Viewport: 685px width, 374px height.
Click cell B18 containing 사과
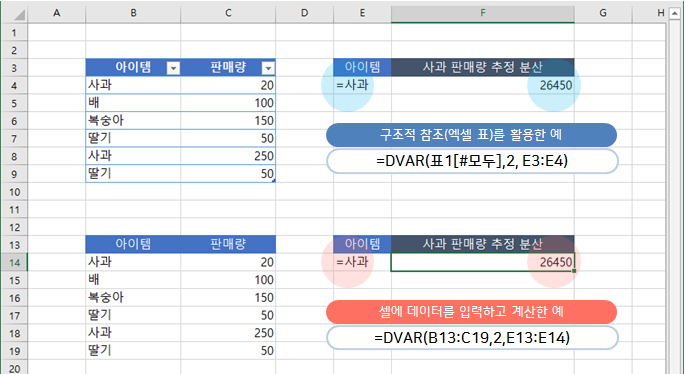tap(133, 333)
